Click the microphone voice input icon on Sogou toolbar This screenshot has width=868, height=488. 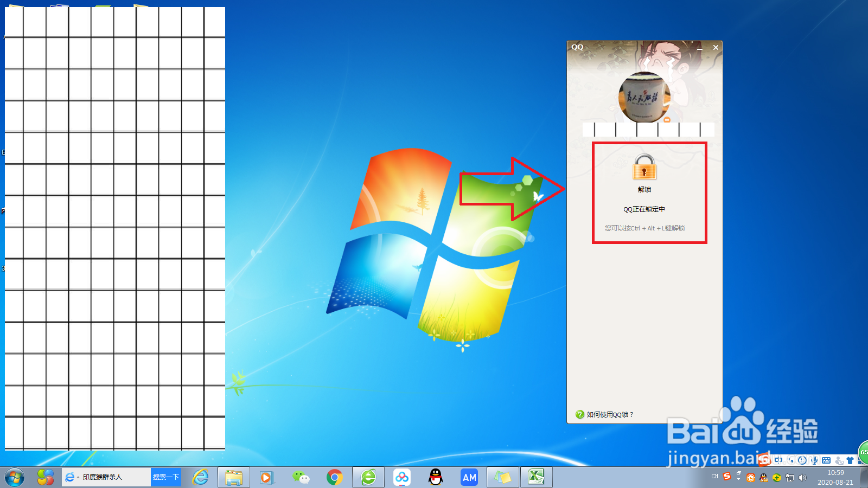tap(814, 460)
